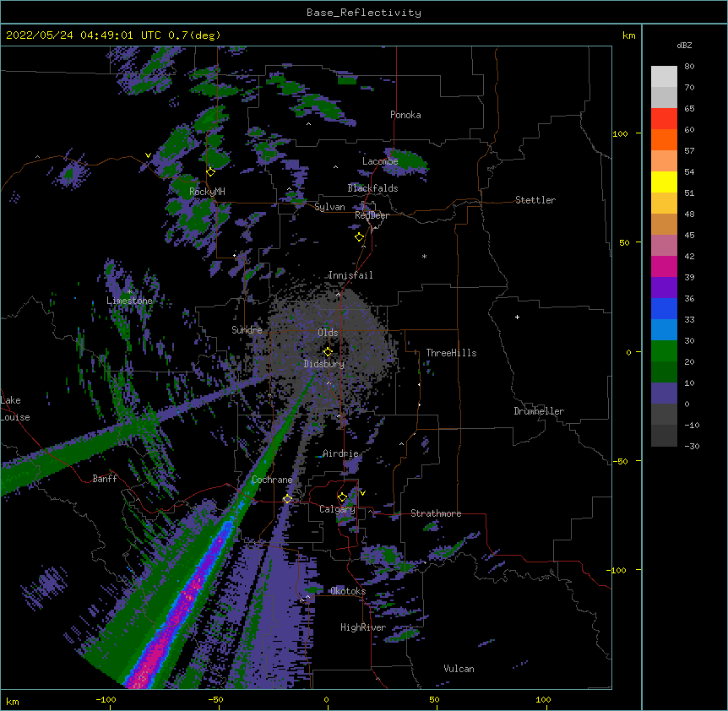Click the Ponoka city label
This screenshot has height=711, width=728.
pos(405,115)
